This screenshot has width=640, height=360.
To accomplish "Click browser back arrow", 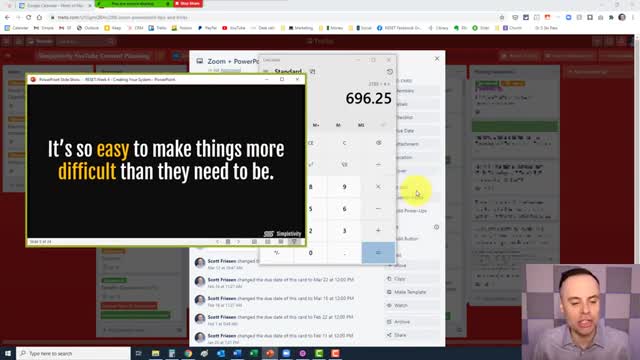I will click(7, 18).
